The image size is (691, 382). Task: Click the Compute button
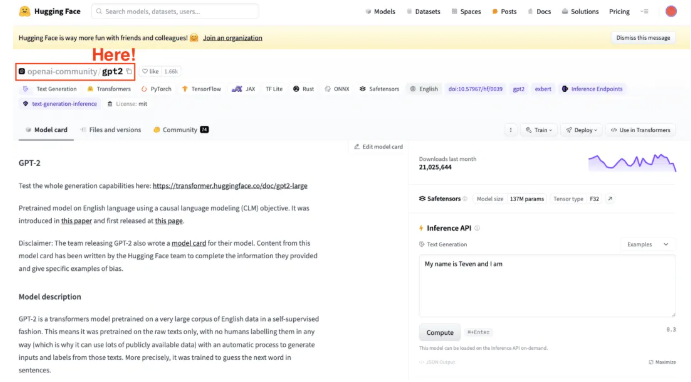(x=440, y=333)
